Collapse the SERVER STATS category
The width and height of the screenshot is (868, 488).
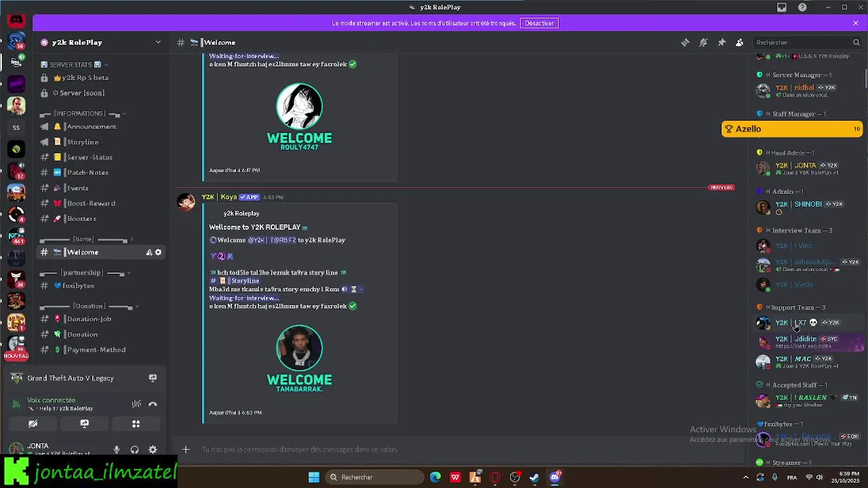[75, 64]
